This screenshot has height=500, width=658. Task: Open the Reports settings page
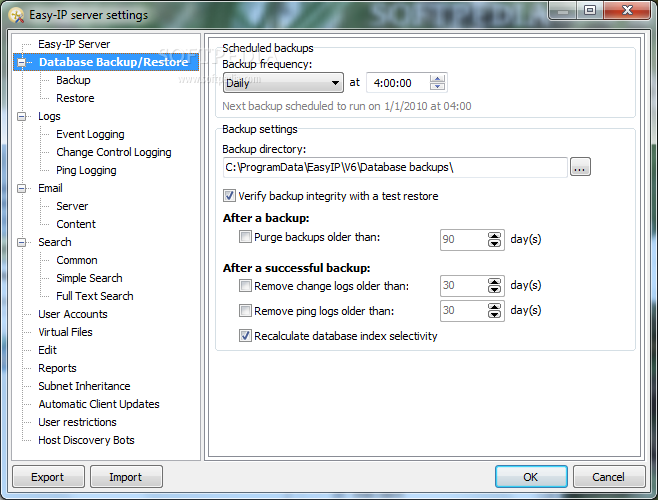[57, 369]
